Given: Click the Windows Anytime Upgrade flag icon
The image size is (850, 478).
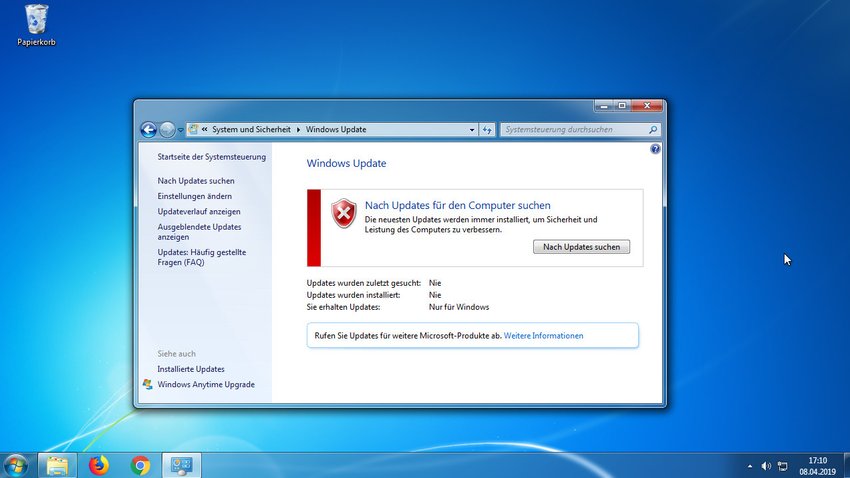Looking at the screenshot, I should point(147,384).
